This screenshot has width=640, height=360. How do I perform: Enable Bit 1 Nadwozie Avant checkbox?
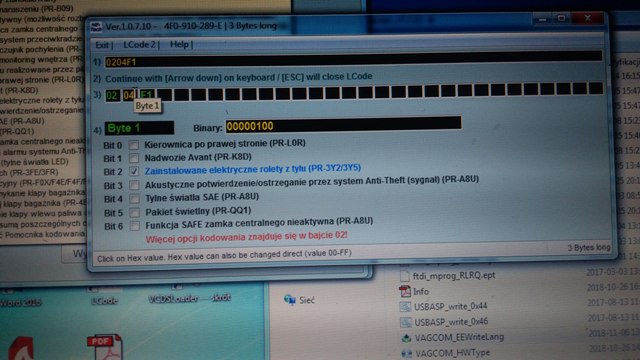point(133,158)
